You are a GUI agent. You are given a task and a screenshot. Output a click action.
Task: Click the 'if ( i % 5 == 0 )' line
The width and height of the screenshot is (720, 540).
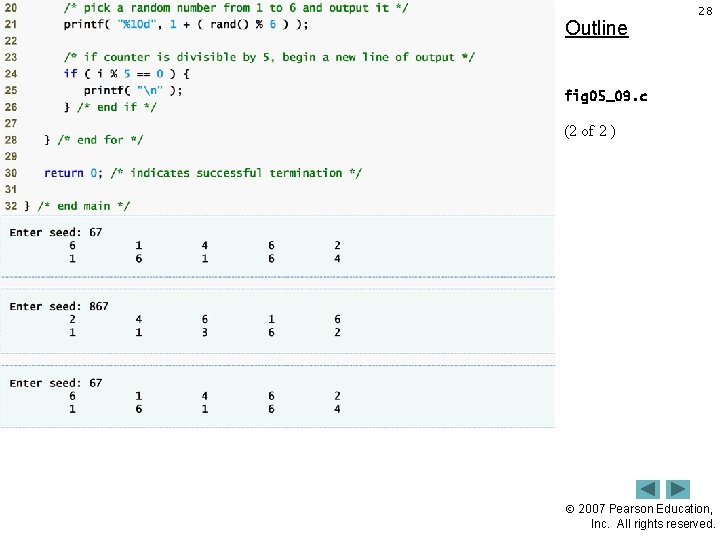pyautogui.click(x=126, y=74)
